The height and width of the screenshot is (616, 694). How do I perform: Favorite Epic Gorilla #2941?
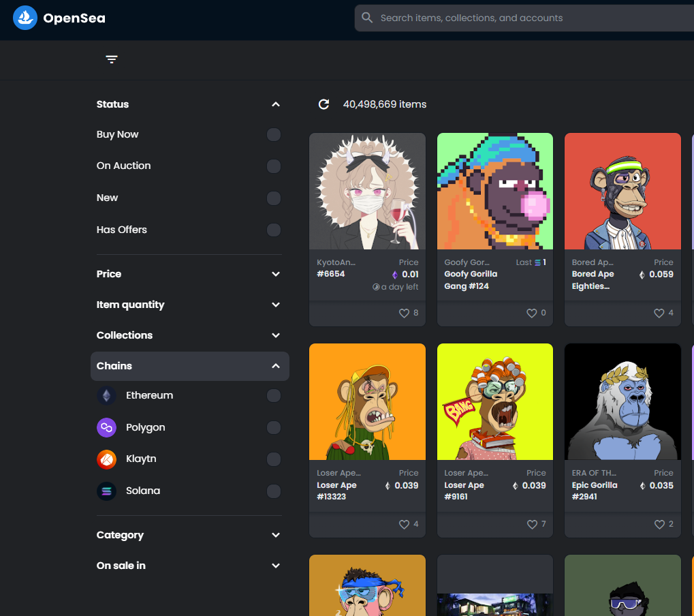659,524
